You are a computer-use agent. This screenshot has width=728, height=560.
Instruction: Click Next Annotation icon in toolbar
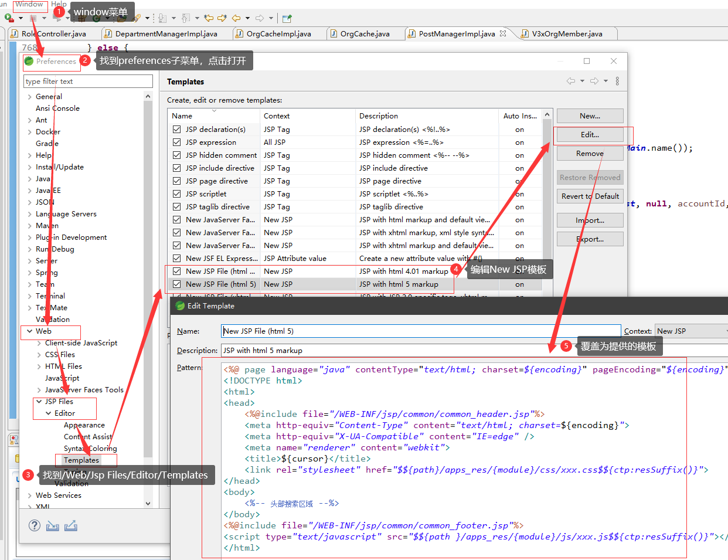click(x=163, y=18)
